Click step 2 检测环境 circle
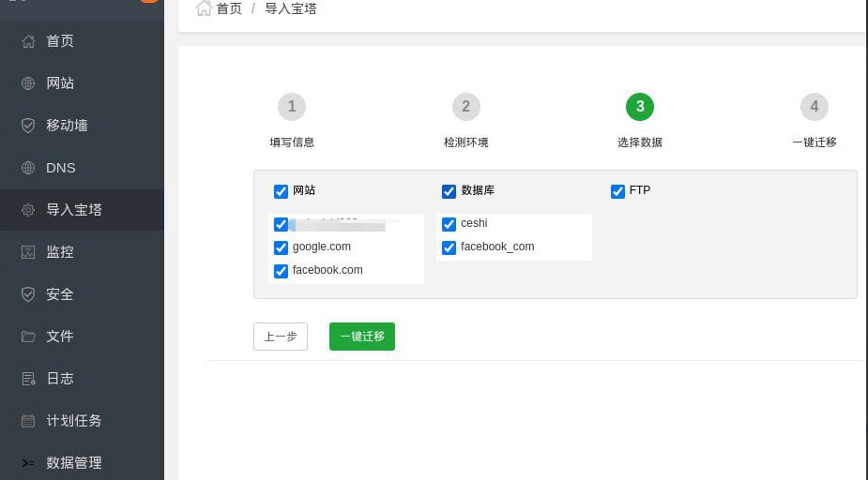This screenshot has width=868, height=480. point(465,107)
